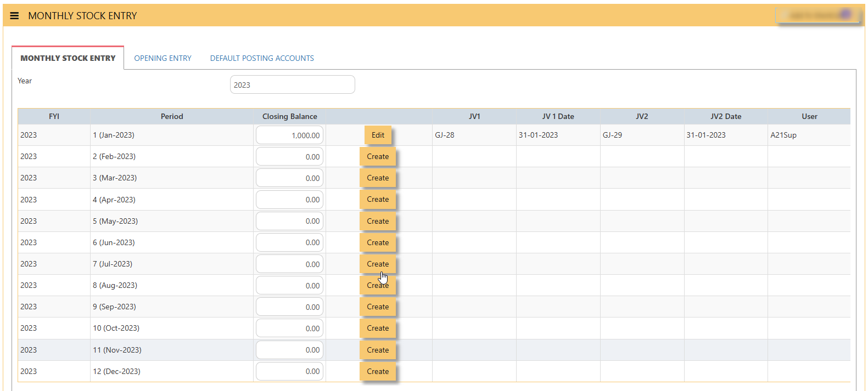Focus the May-2023 closing balance field
The image size is (868, 391).
pyautogui.click(x=289, y=221)
